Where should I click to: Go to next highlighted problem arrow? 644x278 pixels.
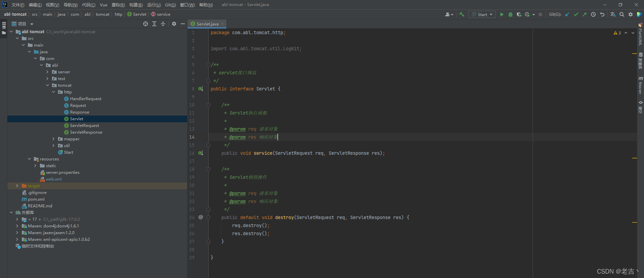pos(633,33)
